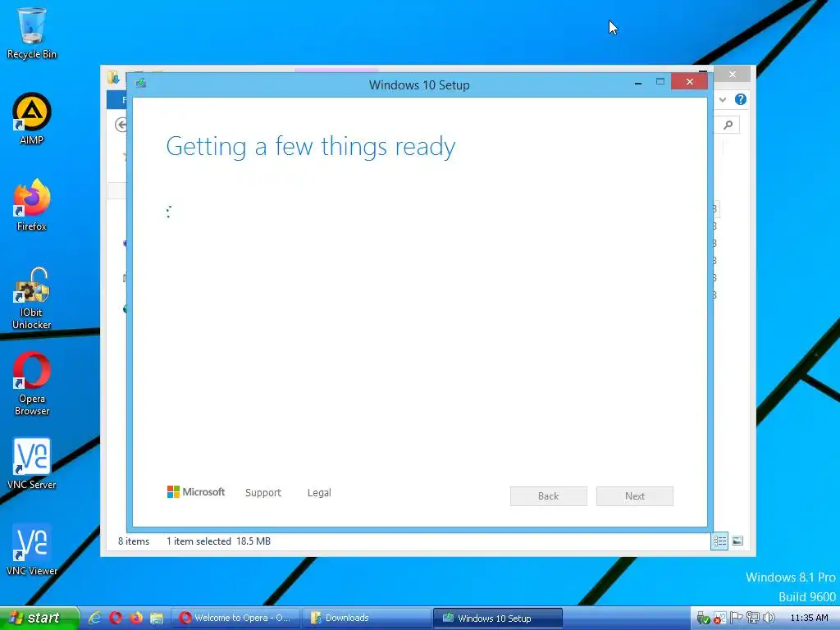Open the Recycle Bin desktop icon

click(32, 33)
